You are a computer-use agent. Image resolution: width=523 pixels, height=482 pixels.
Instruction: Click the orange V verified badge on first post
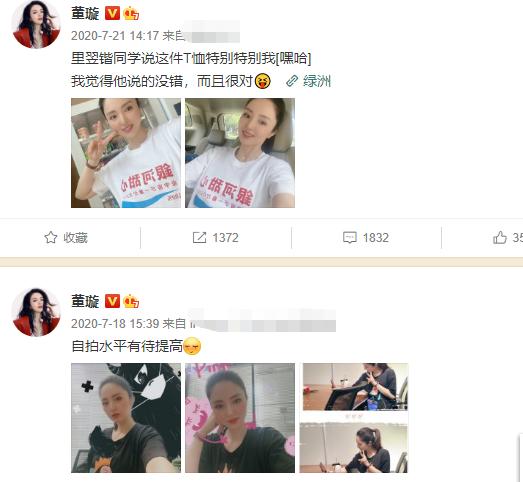tap(112, 14)
